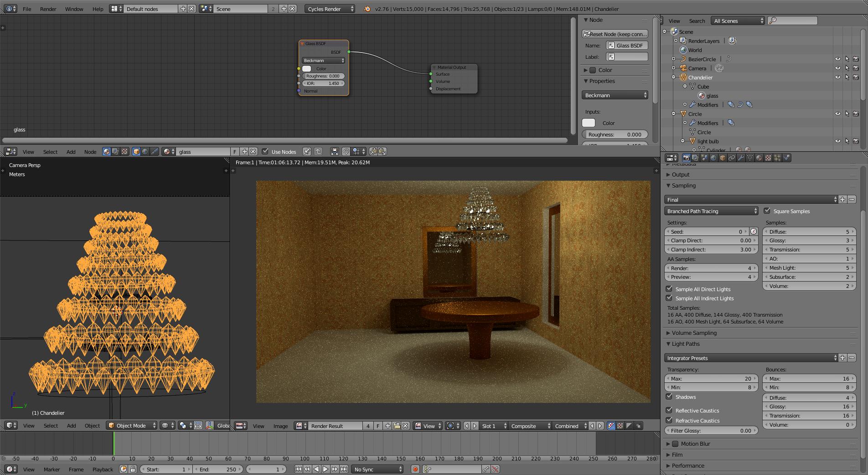868x475 pixels.
Task: Open the World properties globe tab
Action: (713, 158)
